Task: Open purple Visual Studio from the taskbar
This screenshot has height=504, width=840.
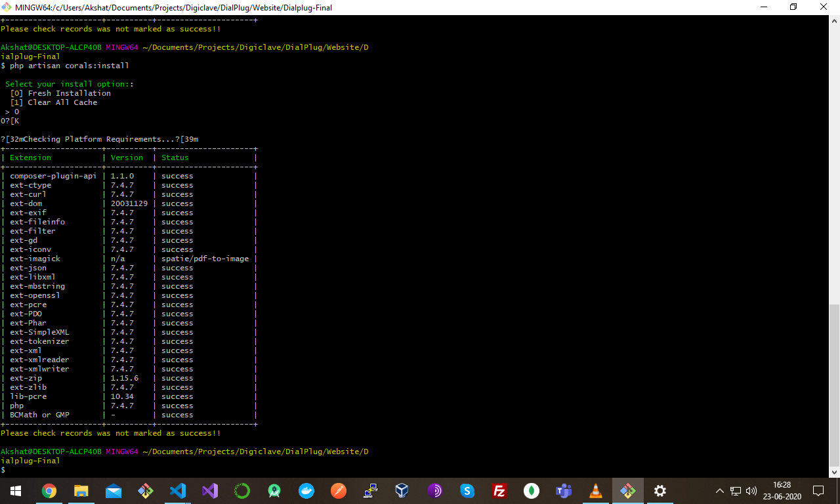Action: (209, 490)
